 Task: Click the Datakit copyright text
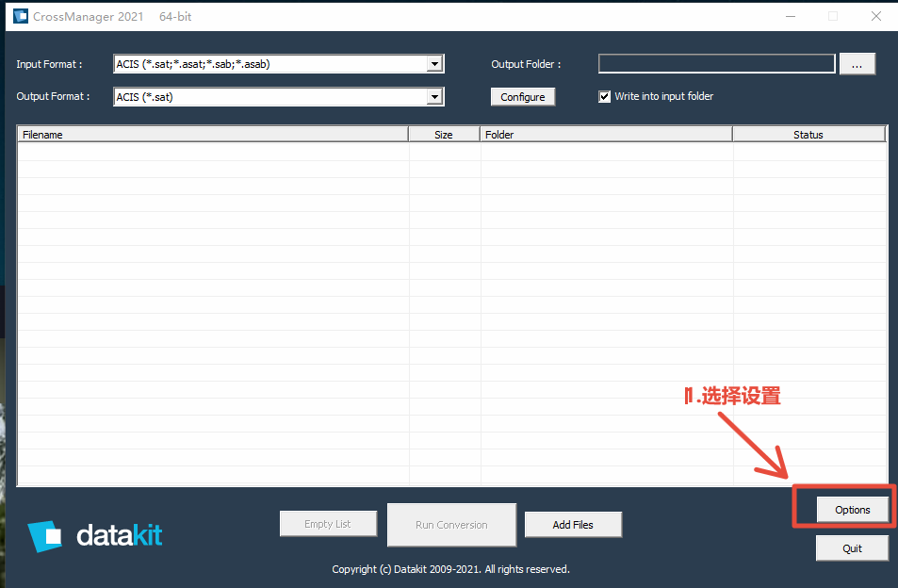450,569
